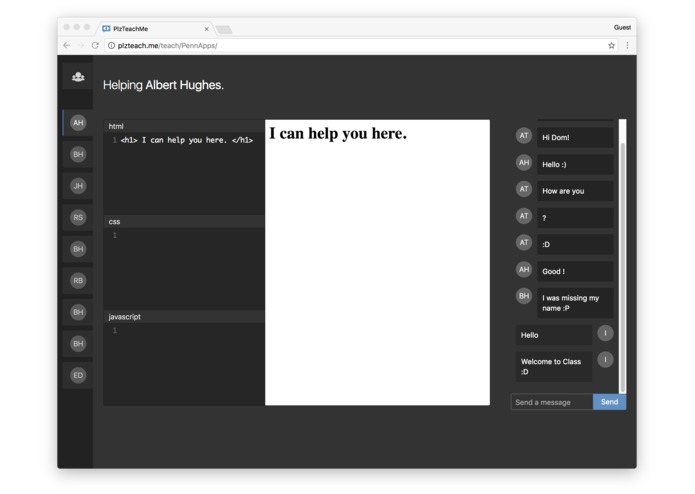Click the chat scrollbar thumb
695x494 pixels.
[622, 267]
